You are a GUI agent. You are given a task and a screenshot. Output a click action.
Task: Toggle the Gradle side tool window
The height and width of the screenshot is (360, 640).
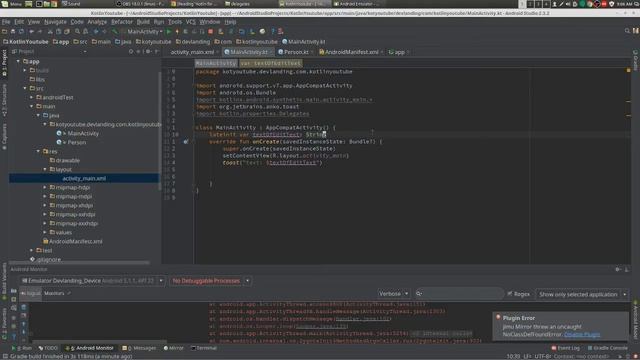(636, 60)
